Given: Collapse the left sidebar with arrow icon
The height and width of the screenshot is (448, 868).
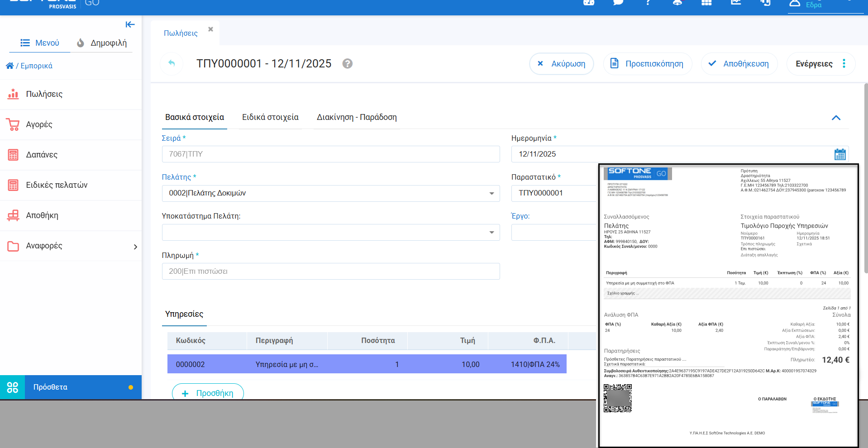Looking at the screenshot, I should point(130,24).
